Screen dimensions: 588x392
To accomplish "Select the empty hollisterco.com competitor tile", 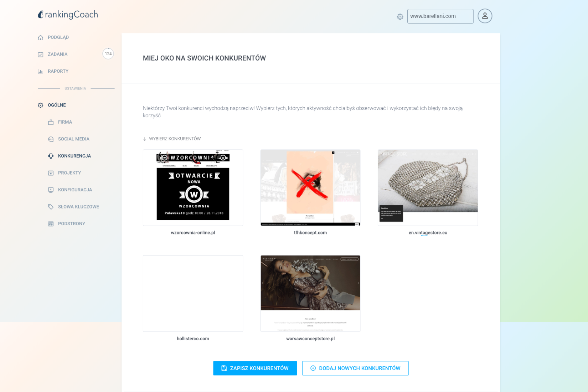I will [x=193, y=293].
